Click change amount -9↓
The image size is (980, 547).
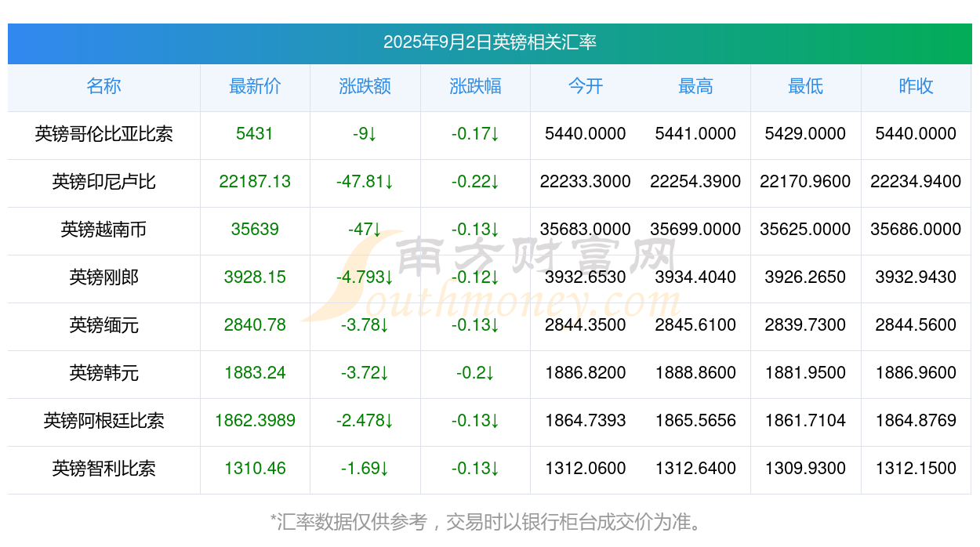[x=365, y=134]
